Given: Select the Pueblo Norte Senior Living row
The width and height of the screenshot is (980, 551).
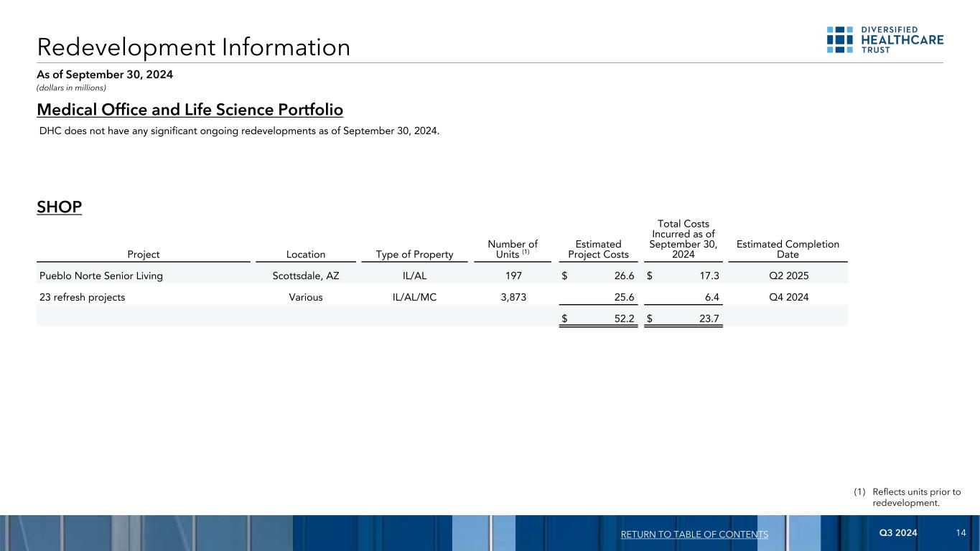Looking at the screenshot, I should click(x=442, y=274).
